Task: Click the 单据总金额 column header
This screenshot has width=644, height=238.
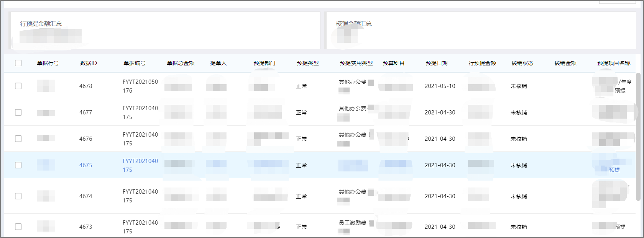Action: click(x=181, y=63)
